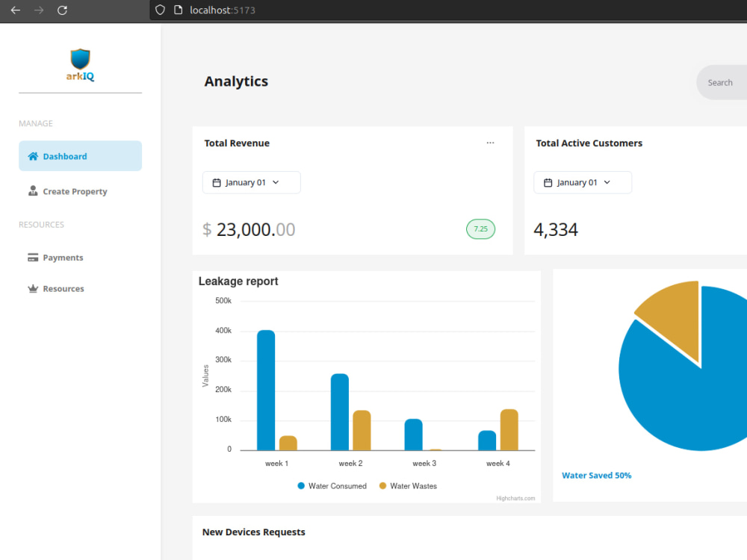Click the week 4 blue Water Consumed bar
The height and width of the screenshot is (560, 747).
click(x=487, y=441)
